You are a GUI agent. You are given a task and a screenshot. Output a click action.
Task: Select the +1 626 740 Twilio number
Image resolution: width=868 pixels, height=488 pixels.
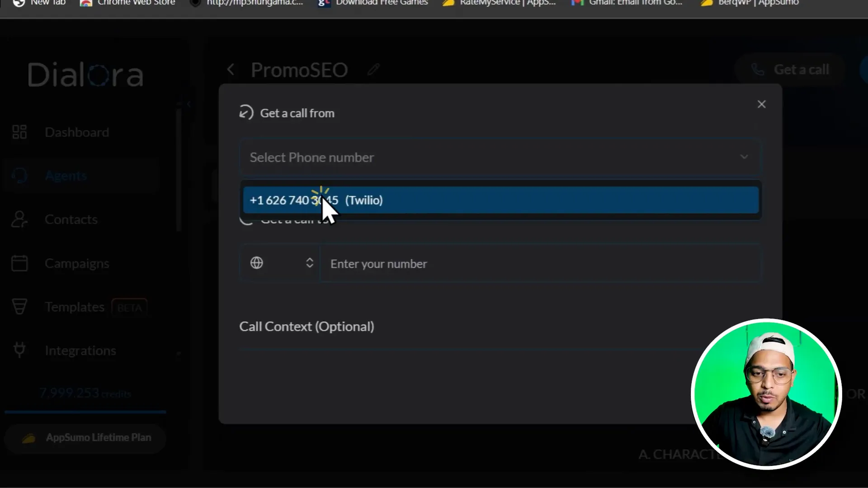pos(500,200)
